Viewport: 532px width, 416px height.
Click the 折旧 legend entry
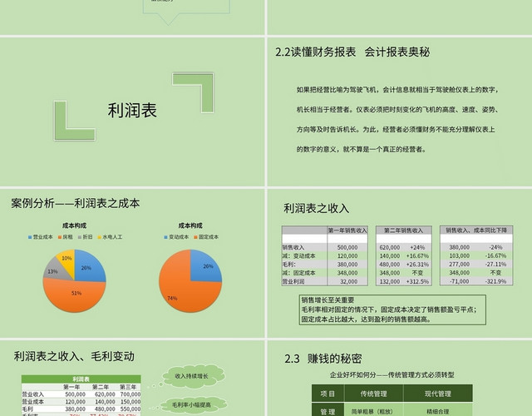(85, 237)
